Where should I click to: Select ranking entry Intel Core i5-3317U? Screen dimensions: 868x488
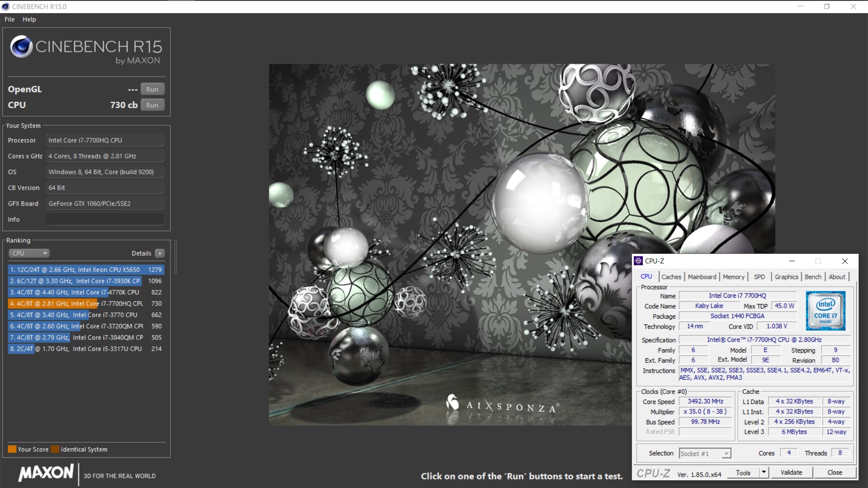(86, 349)
